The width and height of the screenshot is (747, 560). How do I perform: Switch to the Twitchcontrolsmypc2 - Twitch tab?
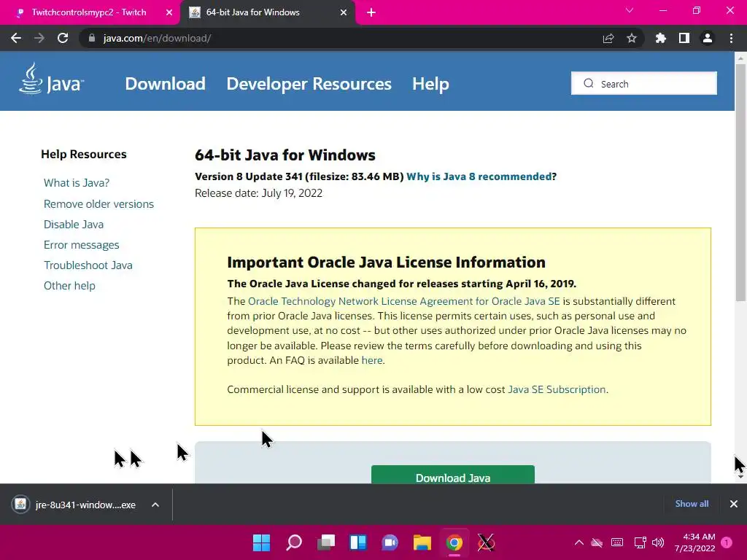tap(89, 12)
